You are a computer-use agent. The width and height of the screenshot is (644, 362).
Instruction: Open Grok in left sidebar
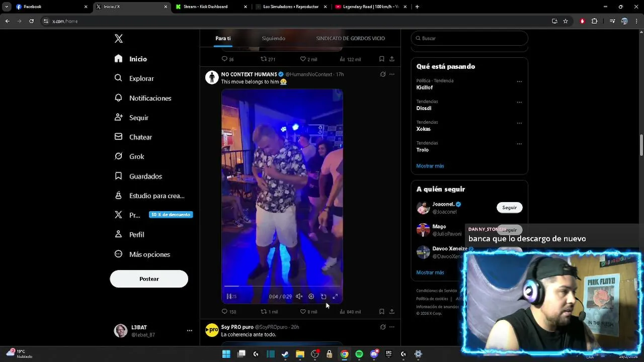(x=129, y=156)
